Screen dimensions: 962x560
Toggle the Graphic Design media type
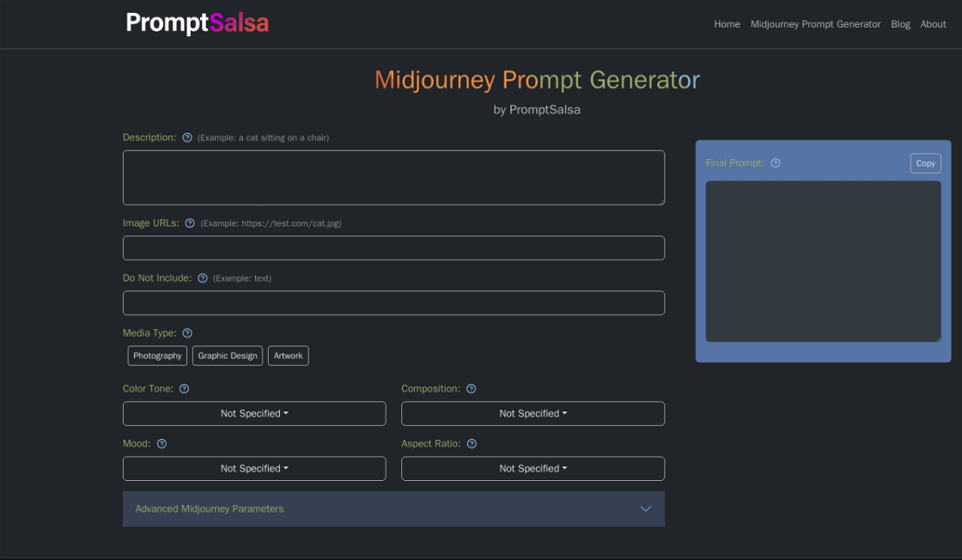[228, 356]
